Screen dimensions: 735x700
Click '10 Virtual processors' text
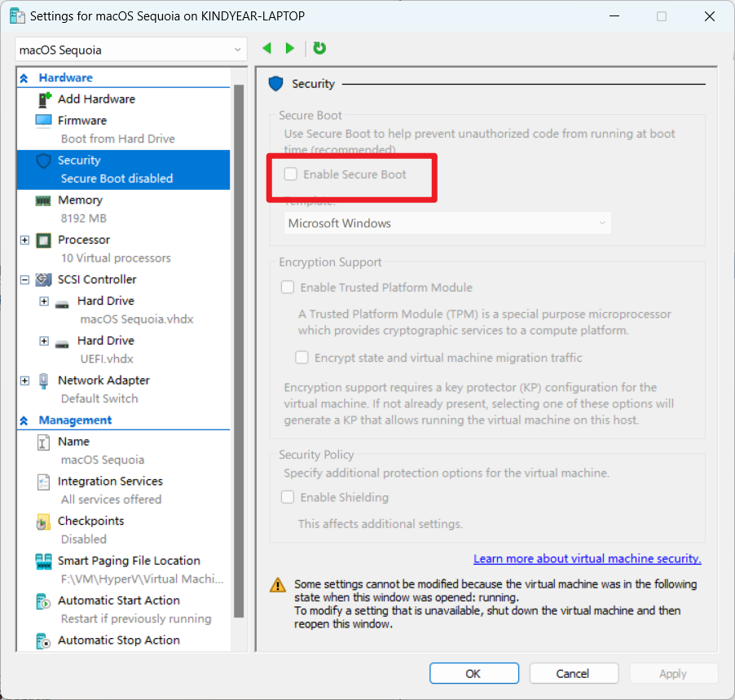[x=116, y=258]
